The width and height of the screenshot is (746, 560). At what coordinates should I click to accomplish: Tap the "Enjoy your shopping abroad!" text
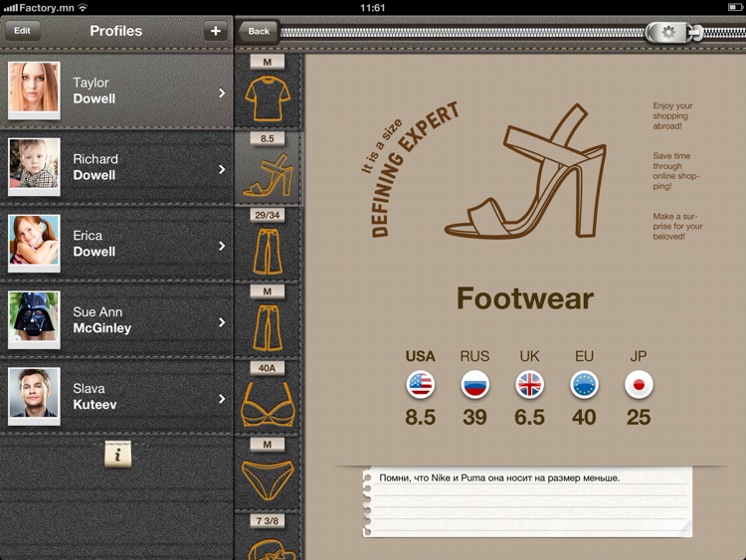672,115
